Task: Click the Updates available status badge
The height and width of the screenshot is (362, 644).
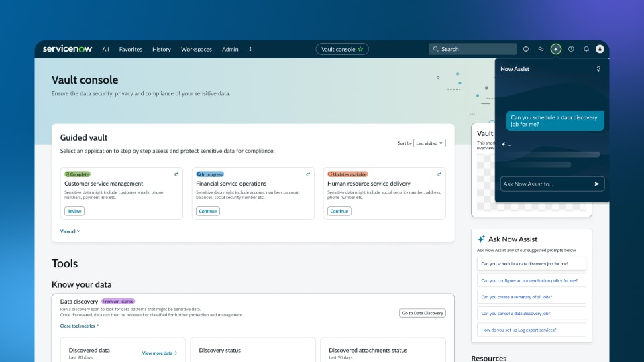Action: click(x=347, y=174)
